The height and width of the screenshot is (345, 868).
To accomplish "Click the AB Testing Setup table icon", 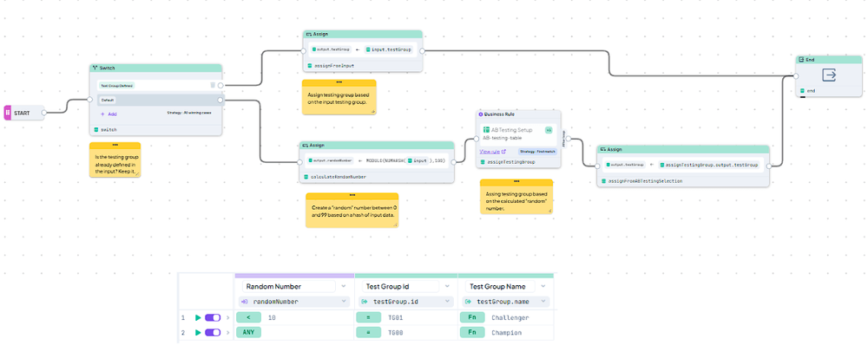I will click(x=487, y=130).
